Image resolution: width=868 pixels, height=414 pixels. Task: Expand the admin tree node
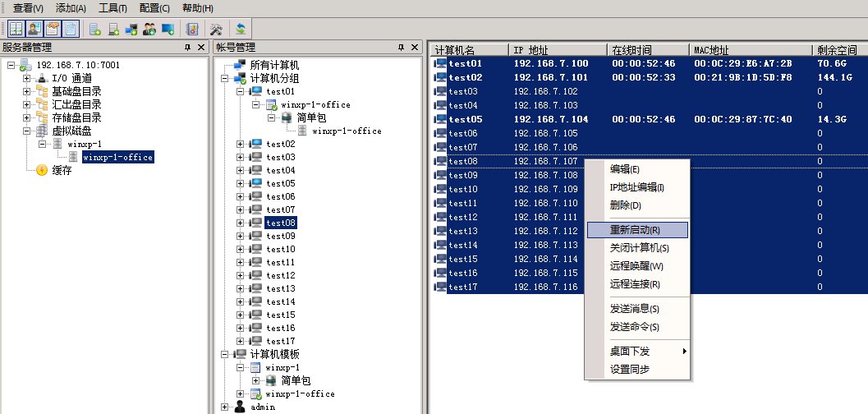(225, 407)
